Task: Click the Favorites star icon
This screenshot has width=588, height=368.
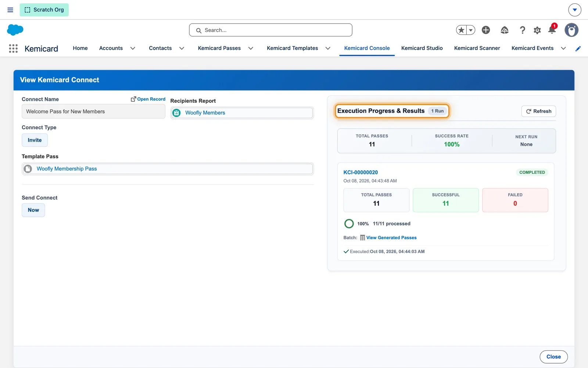Action: [462, 30]
